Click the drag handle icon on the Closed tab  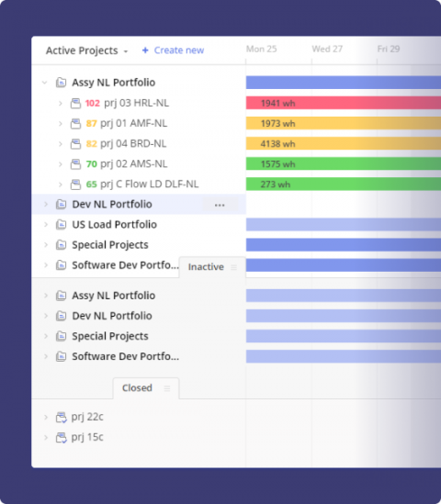[x=167, y=388]
